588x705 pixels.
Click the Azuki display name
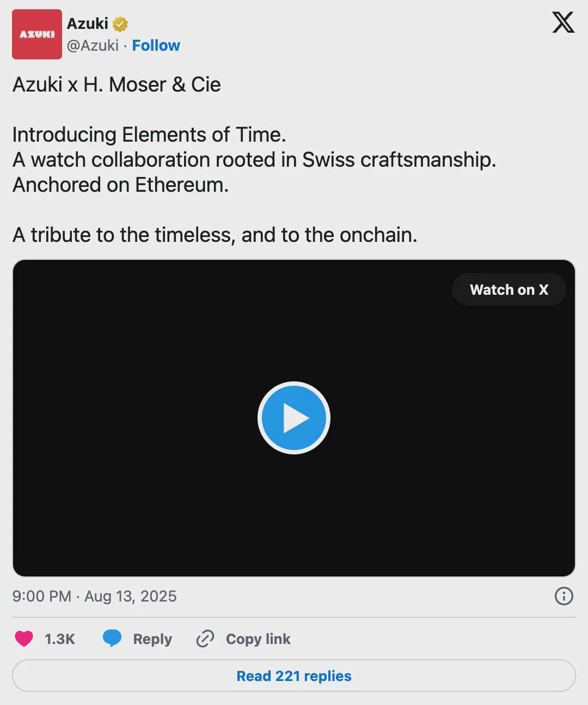point(87,23)
